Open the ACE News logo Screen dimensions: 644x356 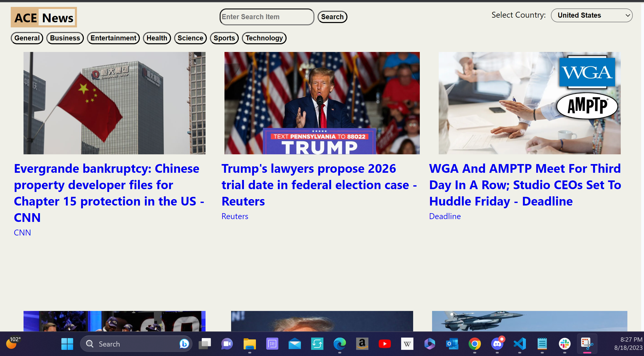[44, 17]
